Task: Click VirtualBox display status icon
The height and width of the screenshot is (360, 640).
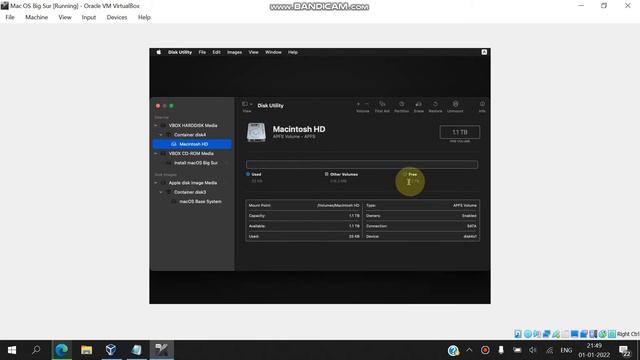Action: point(574,334)
